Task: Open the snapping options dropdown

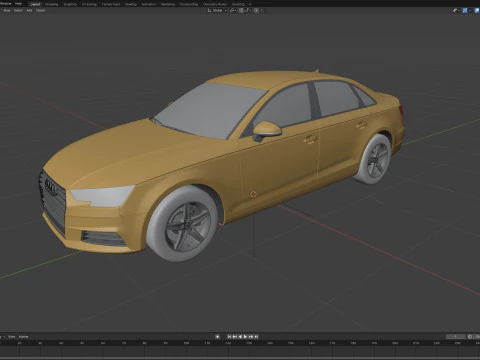Action: pos(248,10)
